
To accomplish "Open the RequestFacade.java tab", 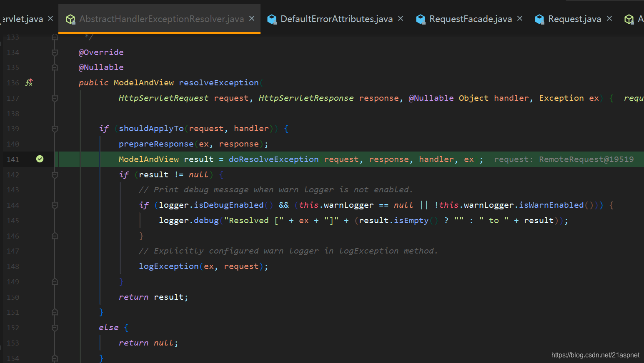I will 471,19.
